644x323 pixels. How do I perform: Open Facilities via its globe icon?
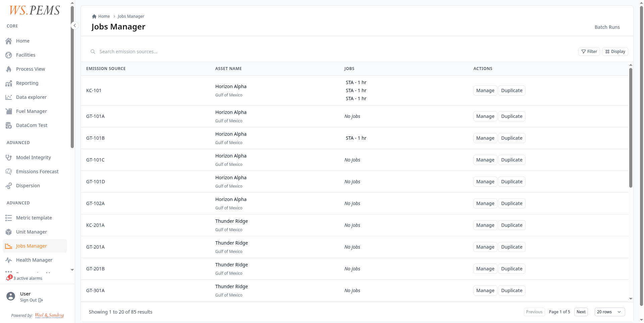click(9, 55)
